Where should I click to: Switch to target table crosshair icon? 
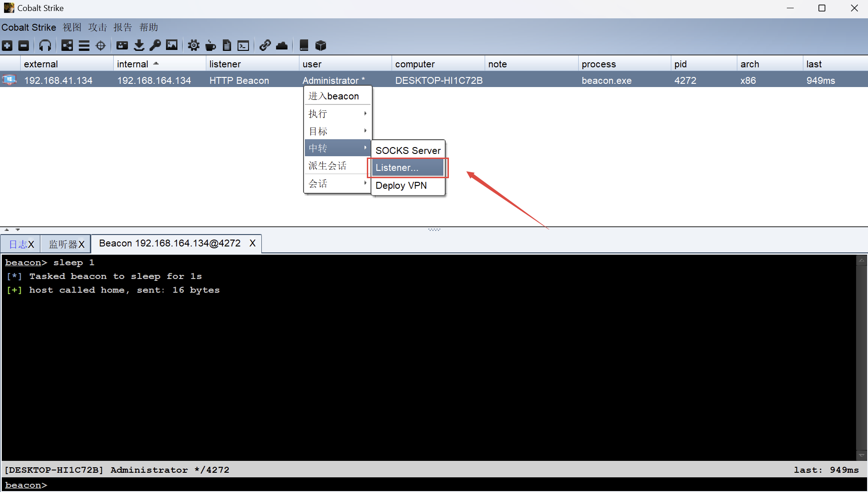click(100, 45)
